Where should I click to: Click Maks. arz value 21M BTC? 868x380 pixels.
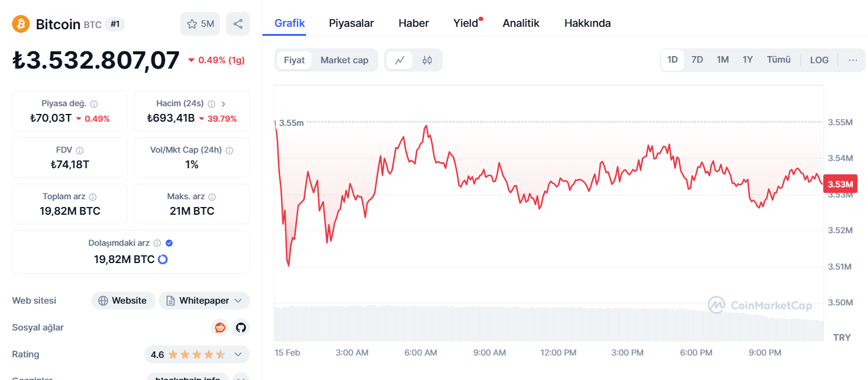click(192, 211)
